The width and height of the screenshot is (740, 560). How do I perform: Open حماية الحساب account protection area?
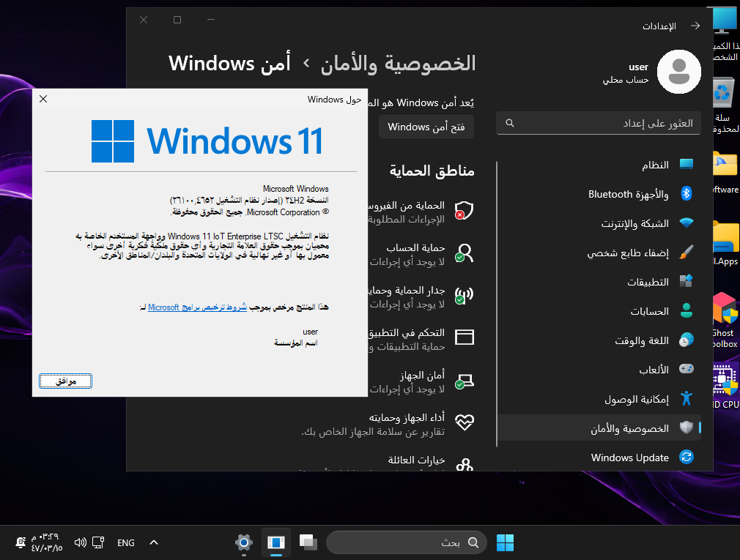421,255
